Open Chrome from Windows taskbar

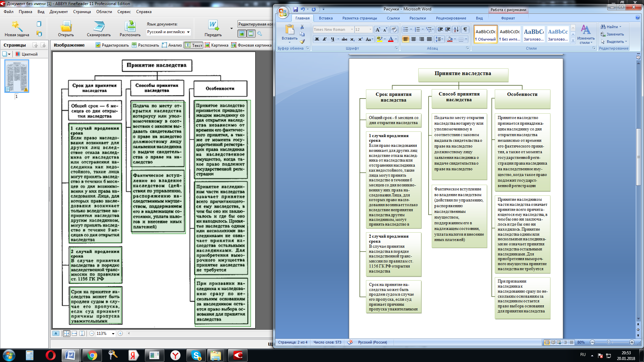(x=92, y=355)
